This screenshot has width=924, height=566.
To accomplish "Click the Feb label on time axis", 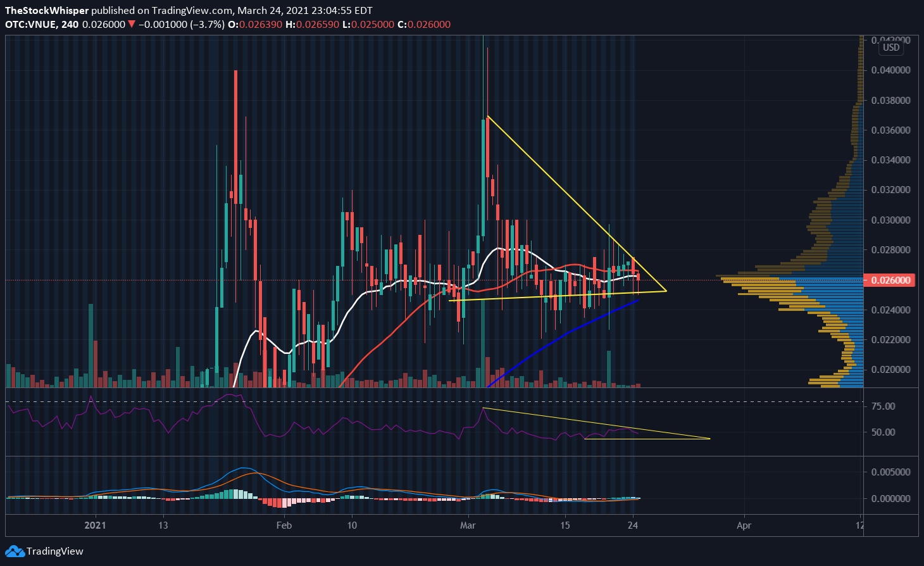I will (284, 525).
